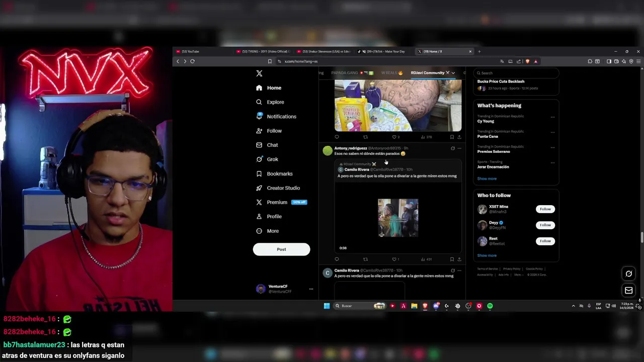Share the Antony_rodriguezz post
The width and height of the screenshot is (644, 362).
click(459, 259)
